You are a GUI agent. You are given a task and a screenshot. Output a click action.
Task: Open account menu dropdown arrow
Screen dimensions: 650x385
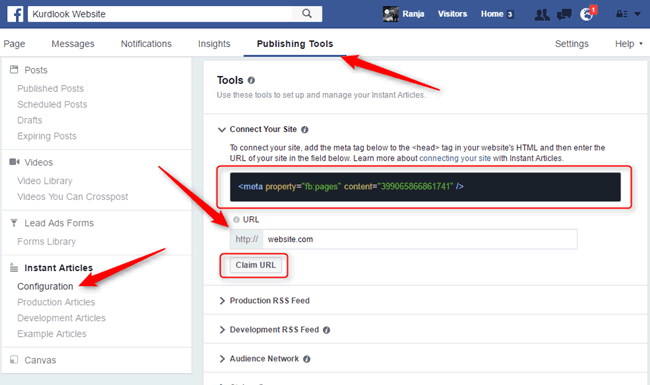pyautogui.click(x=638, y=14)
